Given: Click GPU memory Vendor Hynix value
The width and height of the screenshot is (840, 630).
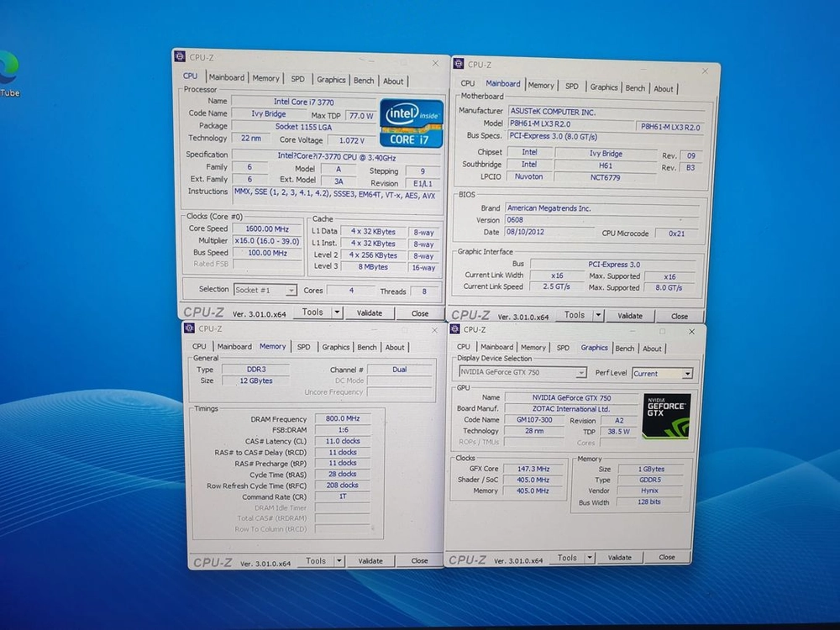Looking at the screenshot, I should tap(650, 491).
